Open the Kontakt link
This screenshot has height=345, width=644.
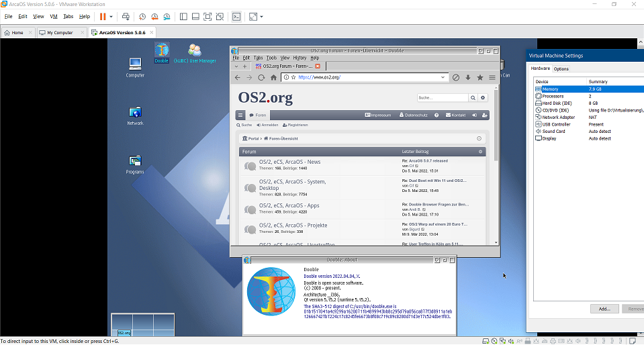point(455,115)
